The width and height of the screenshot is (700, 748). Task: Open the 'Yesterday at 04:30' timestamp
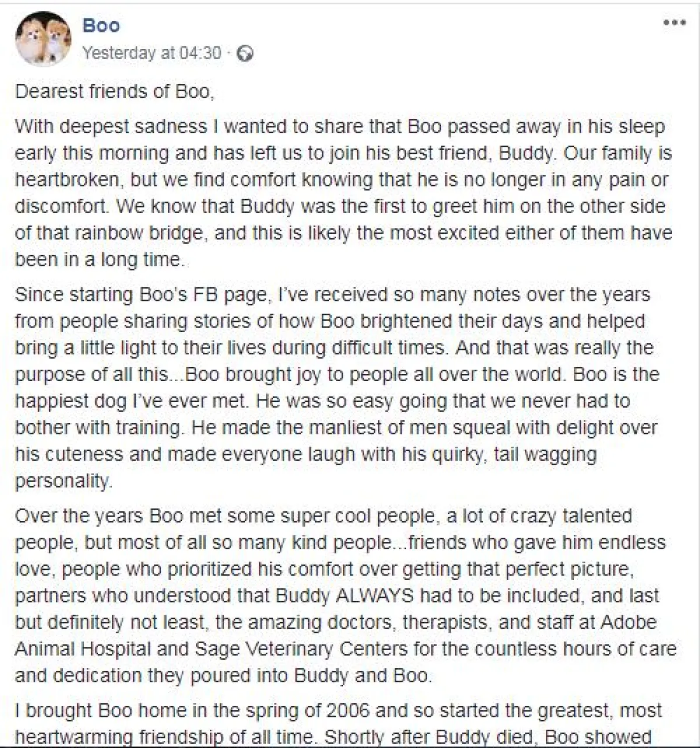[x=152, y=53]
